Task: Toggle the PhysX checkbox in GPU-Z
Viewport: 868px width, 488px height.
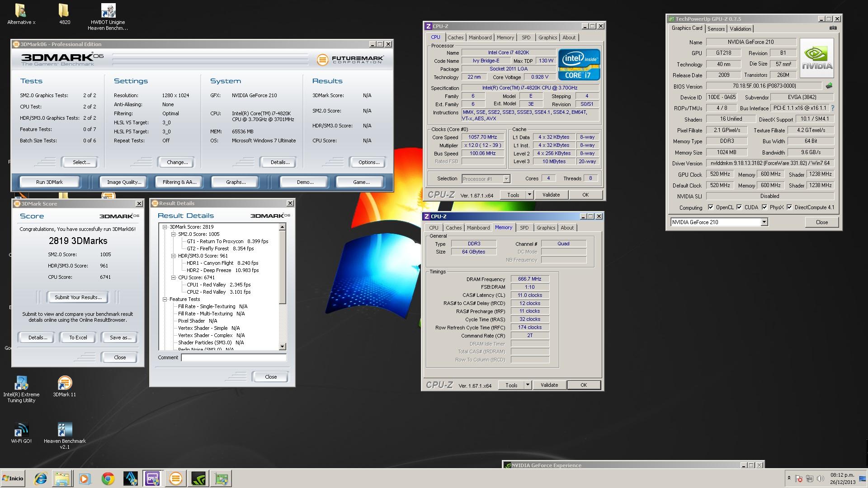Action: pos(764,207)
